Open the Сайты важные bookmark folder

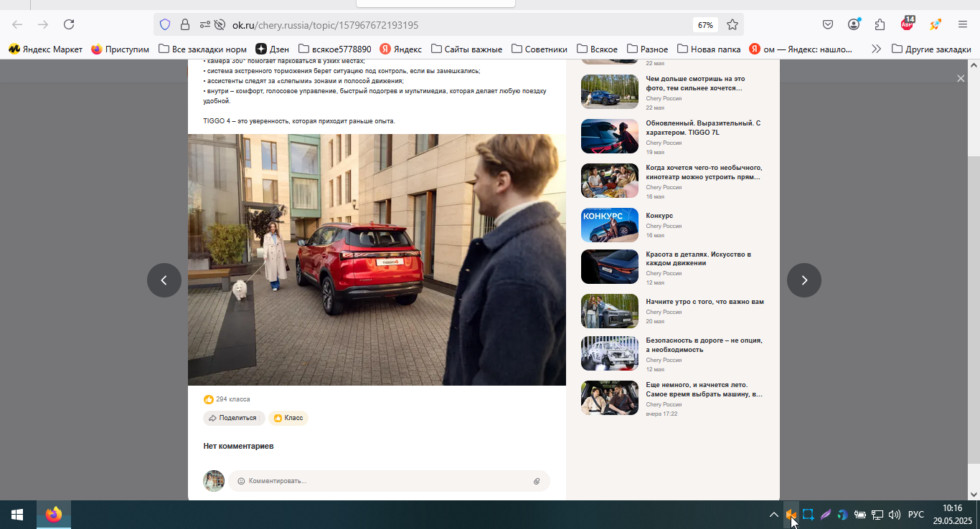(466, 49)
